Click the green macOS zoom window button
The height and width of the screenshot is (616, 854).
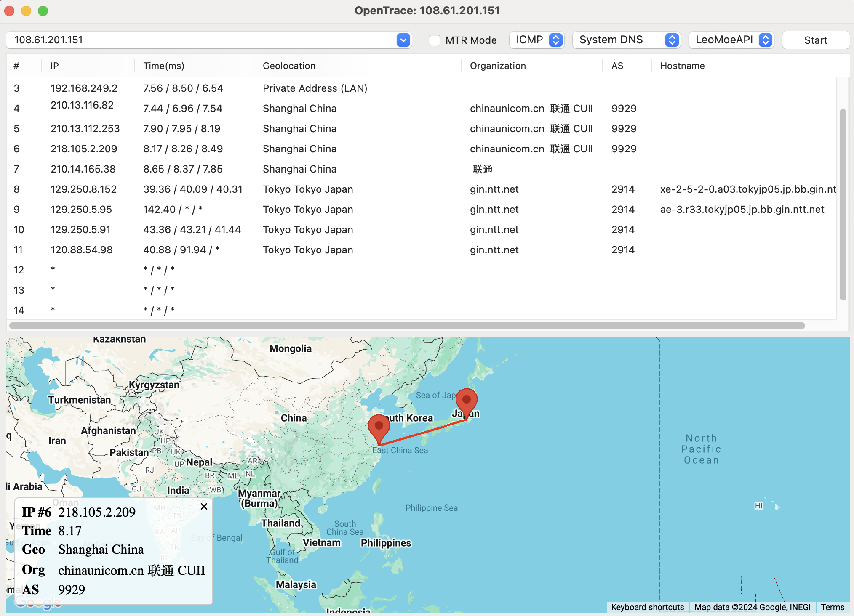click(43, 11)
